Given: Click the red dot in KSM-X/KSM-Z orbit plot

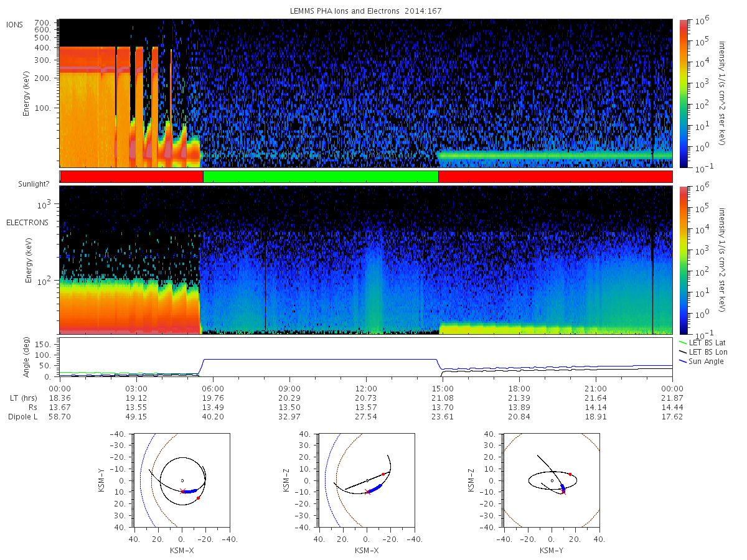Looking at the screenshot, I should (x=383, y=474).
